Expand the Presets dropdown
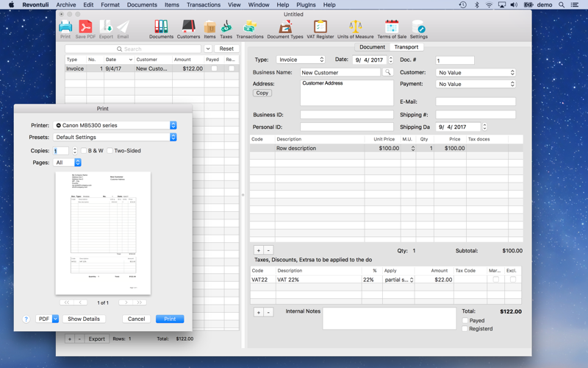 [x=115, y=137]
